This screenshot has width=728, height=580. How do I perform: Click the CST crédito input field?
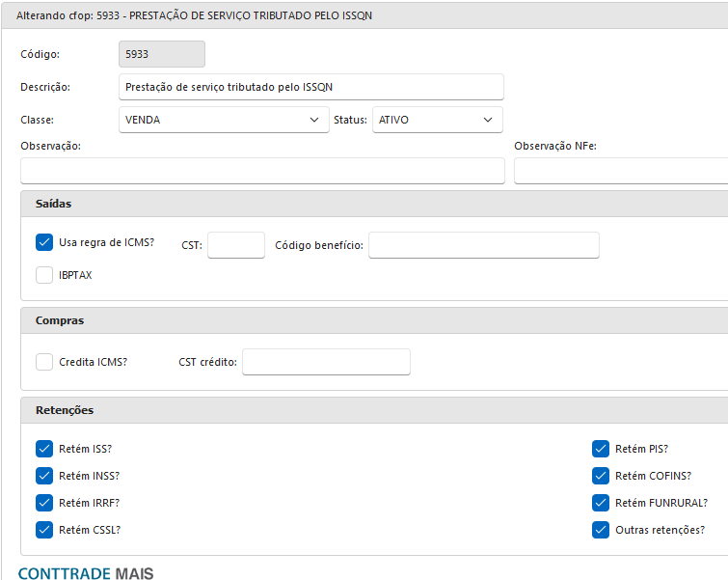coord(326,362)
